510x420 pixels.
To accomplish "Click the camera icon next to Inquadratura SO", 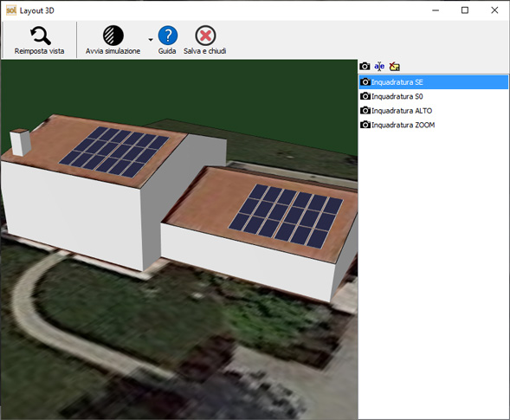I will tap(365, 96).
